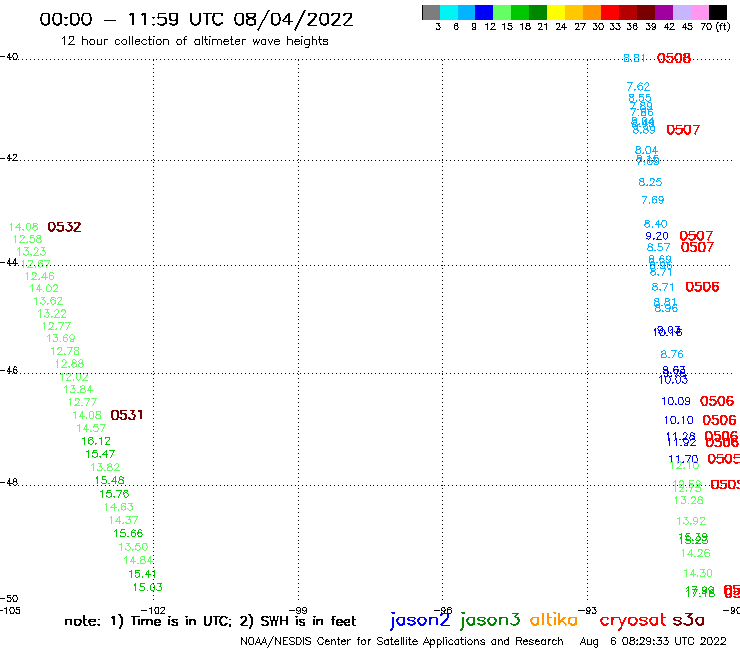The image size is (740, 650).
Task: Select the 13.62 wave height reading
Action: (48, 301)
